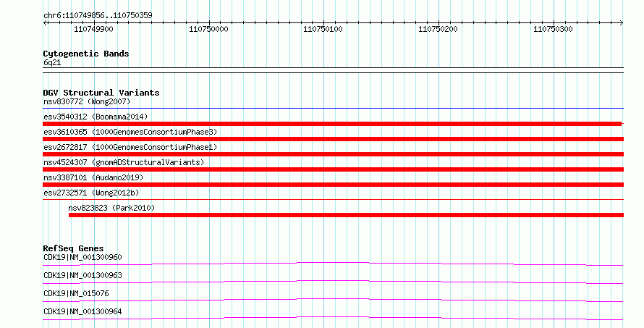Click the blue nsv830772 variant line
644x328 pixels.
coord(333,109)
